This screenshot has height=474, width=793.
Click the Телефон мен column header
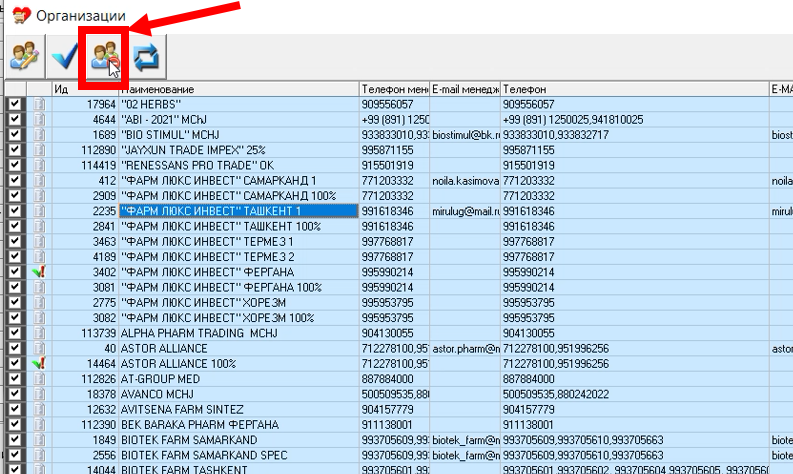pyautogui.click(x=394, y=89)
